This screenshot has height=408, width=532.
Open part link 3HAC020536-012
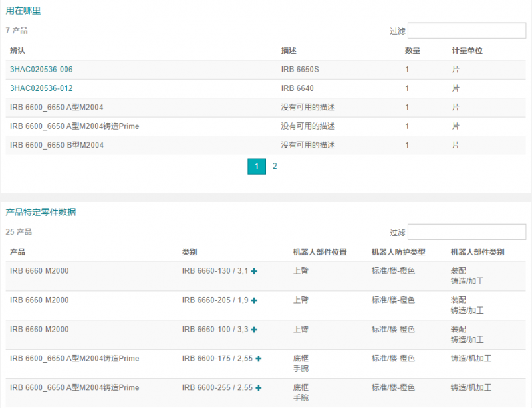(41, 88)
